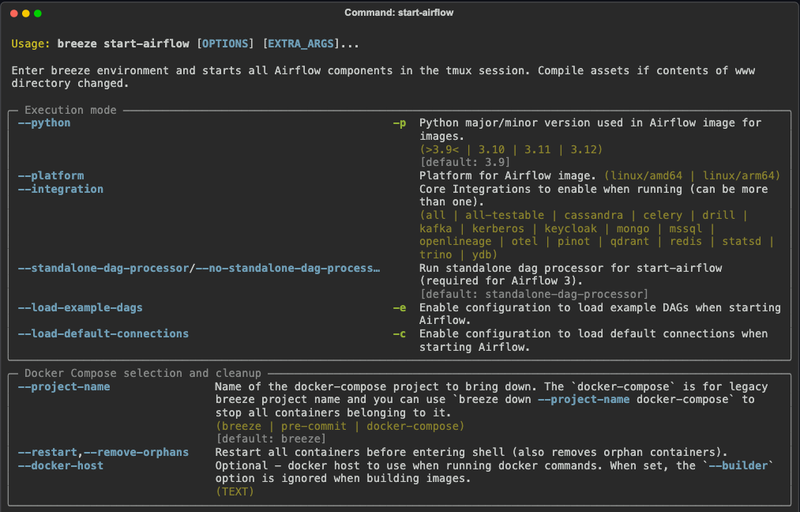Click the --standalone-dag-processor option name
Image resolution: width=800 pixels, height=512 pixels.
pyautogui.click(x=104, y=268)
